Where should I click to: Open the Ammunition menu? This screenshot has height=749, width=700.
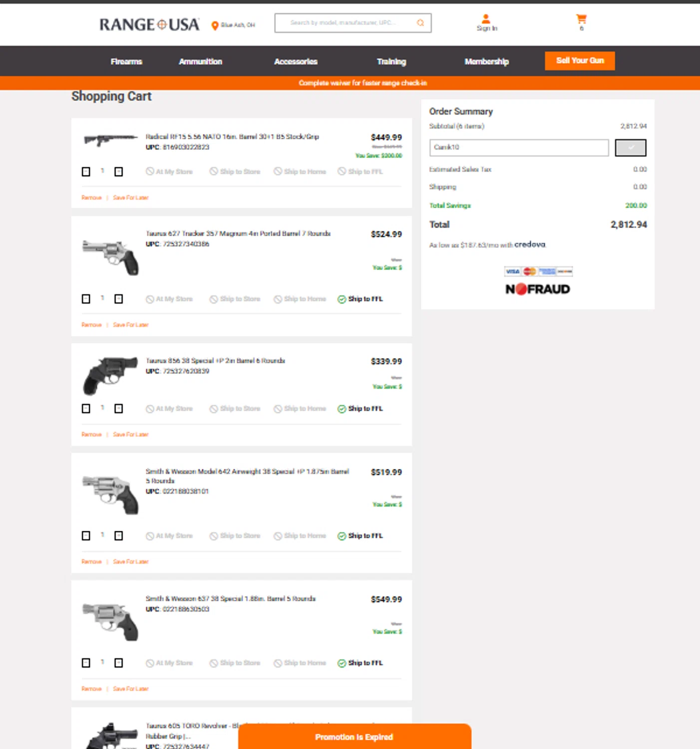click(x=200, y=61)
